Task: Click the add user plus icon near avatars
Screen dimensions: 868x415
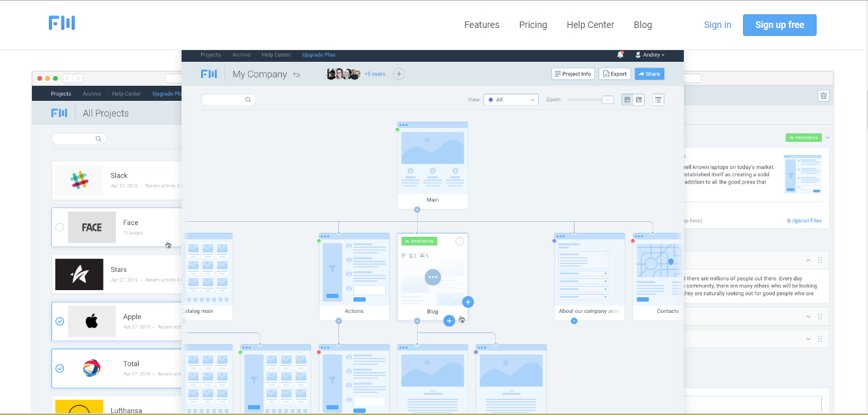Action: tap(399, 74)
